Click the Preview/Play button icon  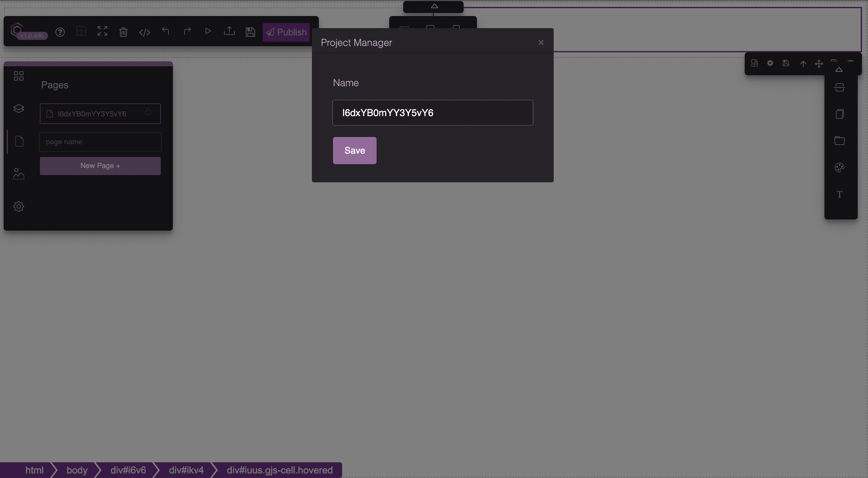point(208,32)
